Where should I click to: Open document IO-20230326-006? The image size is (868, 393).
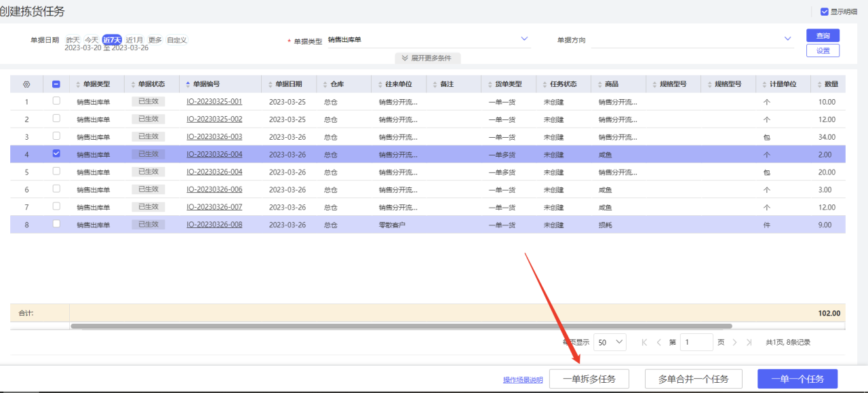214,189
